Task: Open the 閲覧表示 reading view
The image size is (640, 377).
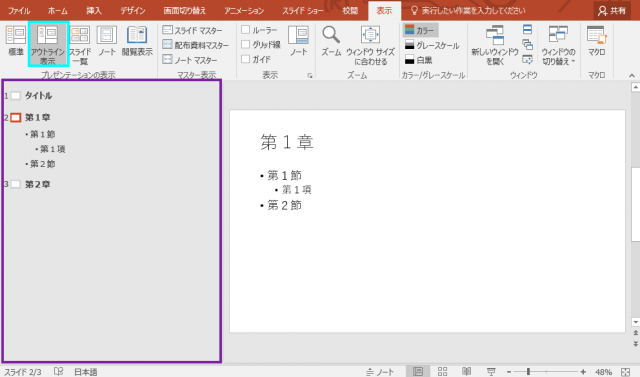Action: point(137,41)
